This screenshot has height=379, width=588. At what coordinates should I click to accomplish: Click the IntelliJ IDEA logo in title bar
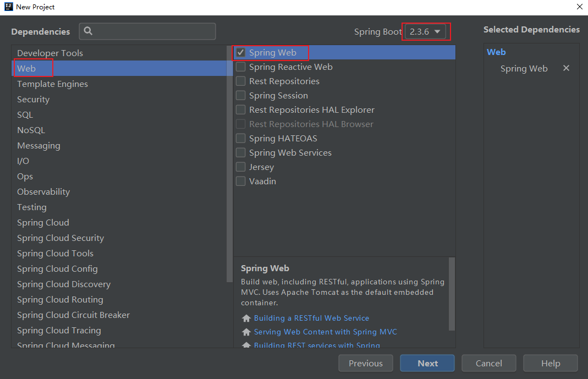(x=8, y=7)
